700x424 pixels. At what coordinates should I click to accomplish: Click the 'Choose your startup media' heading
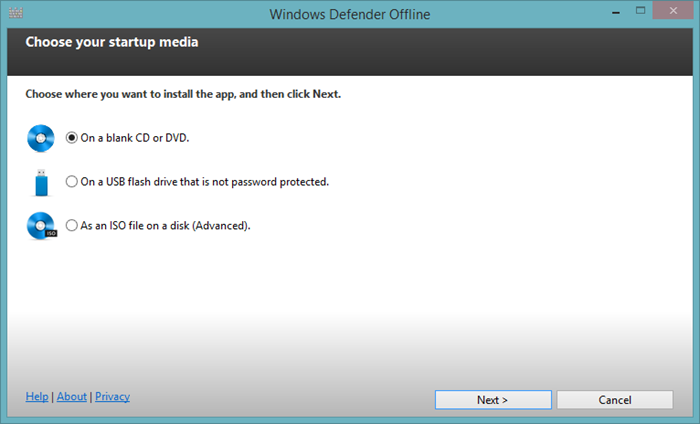coord(112,42)
